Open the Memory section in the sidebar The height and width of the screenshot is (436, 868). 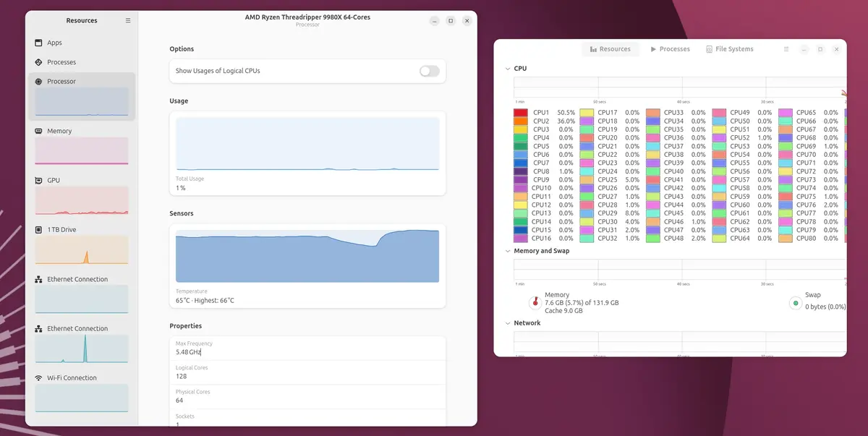(82, 145)
